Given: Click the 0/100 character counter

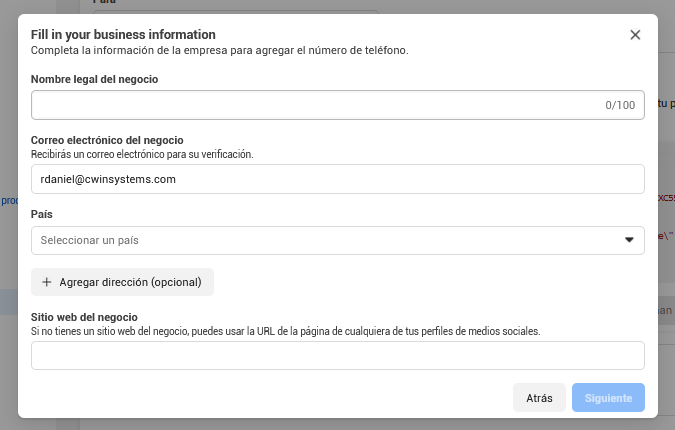Looking at the screenshot, I should pos(620,105).
